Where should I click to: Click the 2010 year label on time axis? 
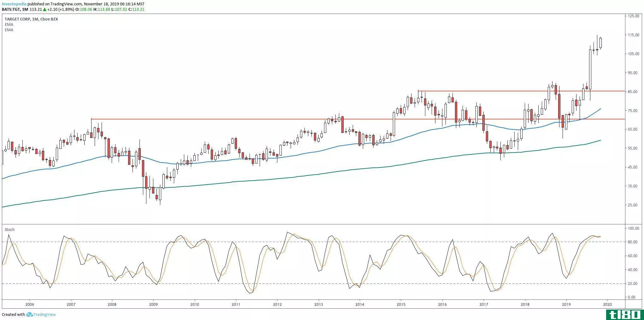tap(195, 304)
